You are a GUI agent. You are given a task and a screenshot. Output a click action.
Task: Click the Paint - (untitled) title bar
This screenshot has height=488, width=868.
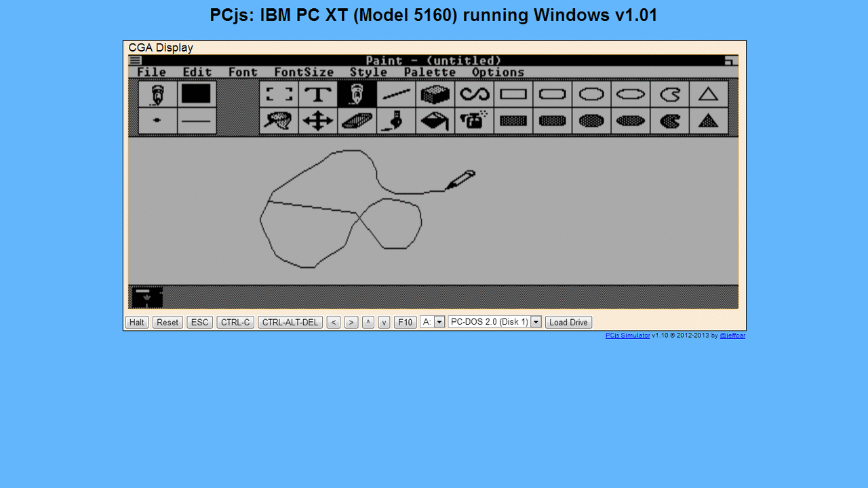tap(433, 60)
